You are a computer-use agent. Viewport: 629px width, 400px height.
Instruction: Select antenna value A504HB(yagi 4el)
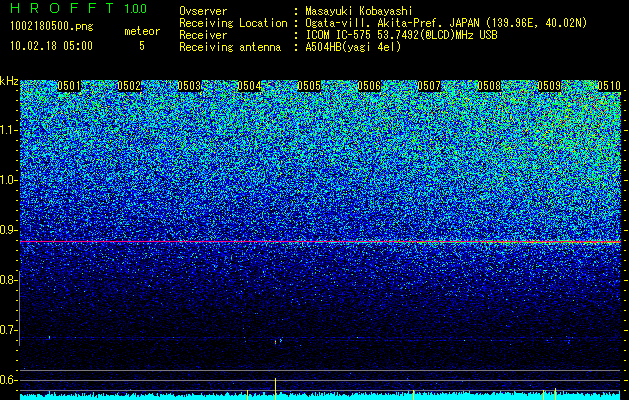click(353, 47)
